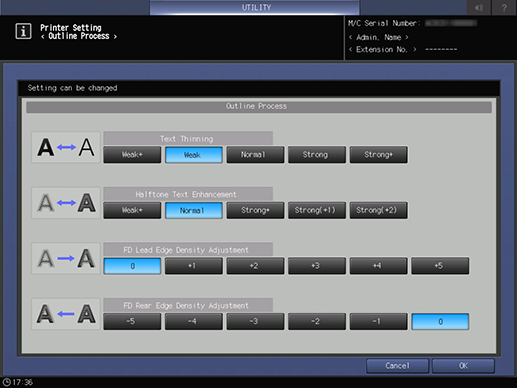Click the clock icon in status bar
The image size is (517, 388).
click(6, 382)
